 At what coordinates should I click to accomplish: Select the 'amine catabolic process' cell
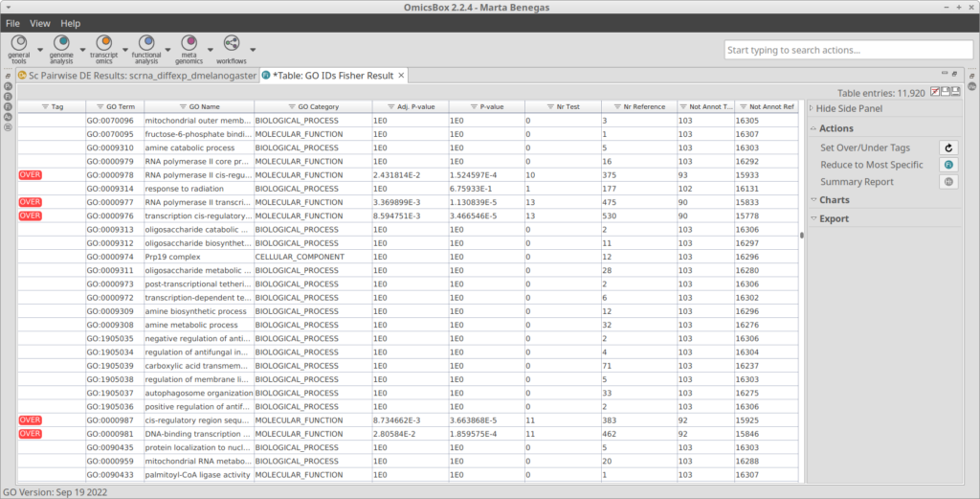pyautogui.click(x=199, y=147)
